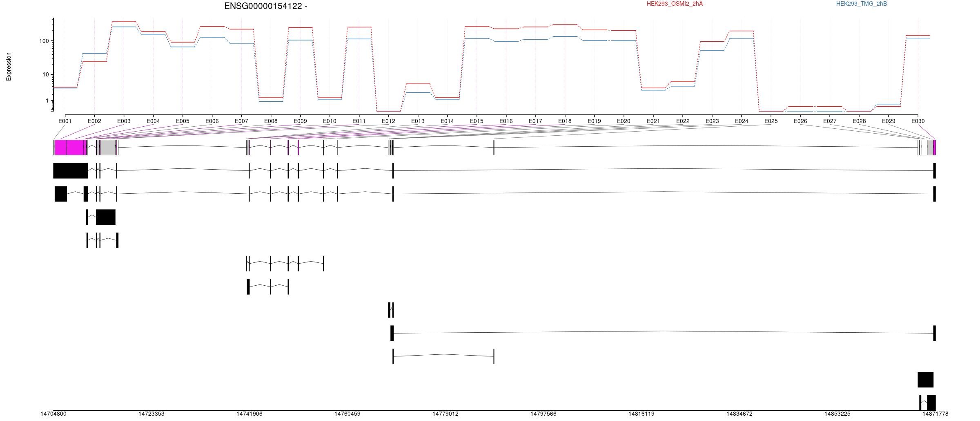Select exon label E009
The image size is (980, 421).
300,121
